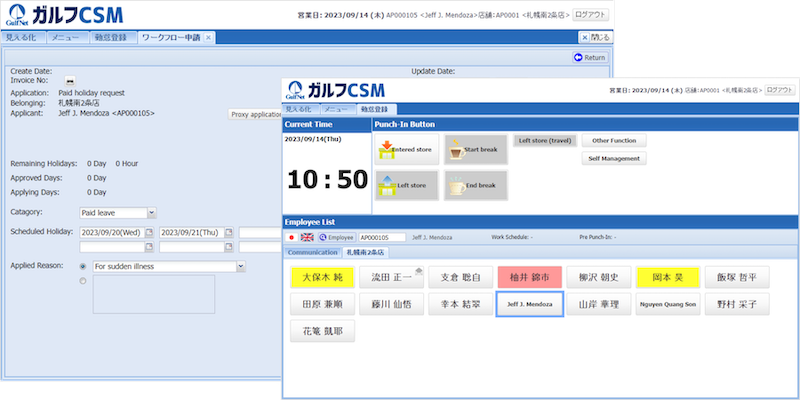Switch language with the Japanese flag icon
Image resolution: width=800 pixels, height=400 pixels.
tap(291, 238)
